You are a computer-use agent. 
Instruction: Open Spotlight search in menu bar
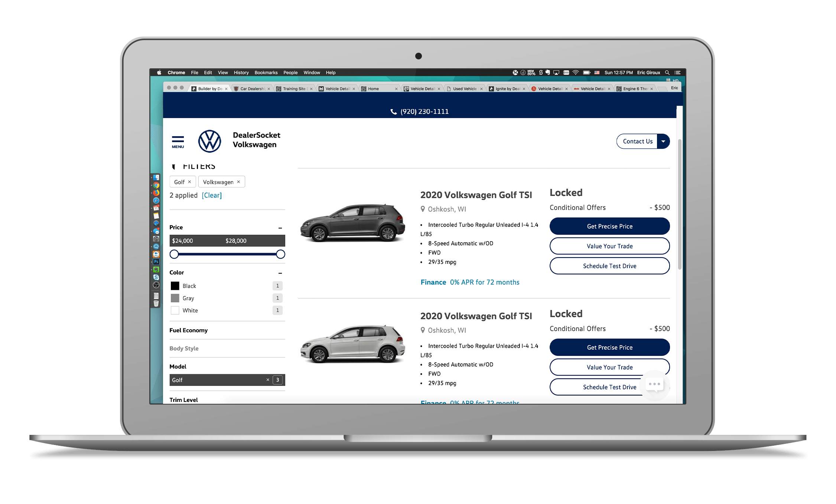[x=667, y=73]
